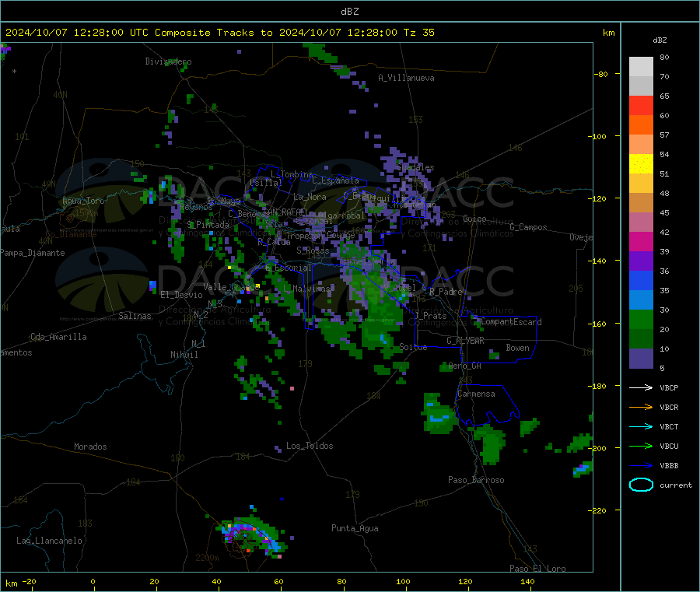Viewport: 700px width, 592px height.
Task: Click the 'Paso El Loro' map label
Action: pyautogui.click(x=537, y=569)
